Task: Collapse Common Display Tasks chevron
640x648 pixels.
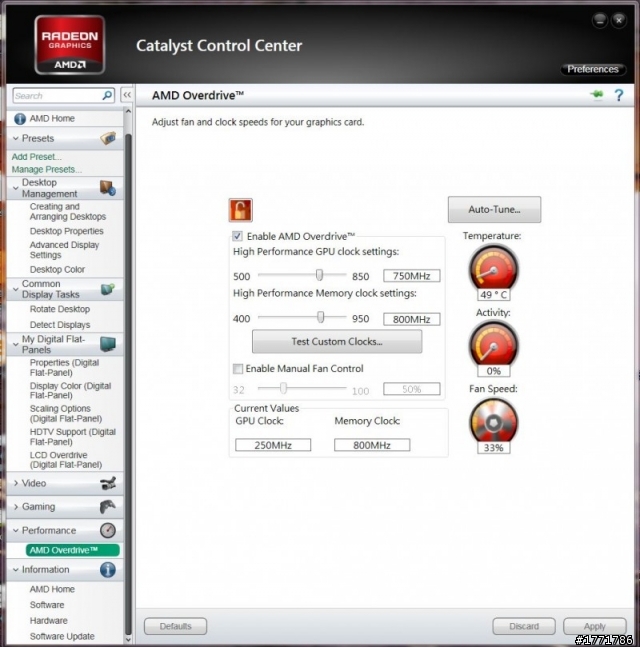Action: [16, 289]
